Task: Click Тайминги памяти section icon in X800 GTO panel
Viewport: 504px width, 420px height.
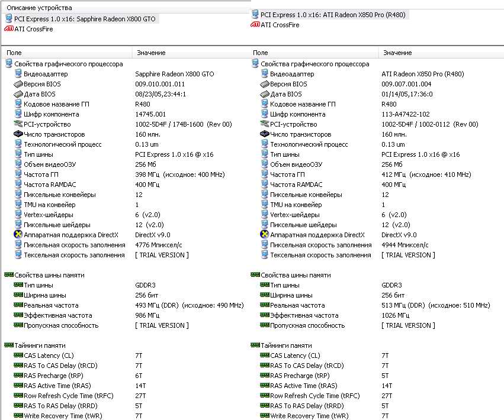Action: tap(9, 345)
